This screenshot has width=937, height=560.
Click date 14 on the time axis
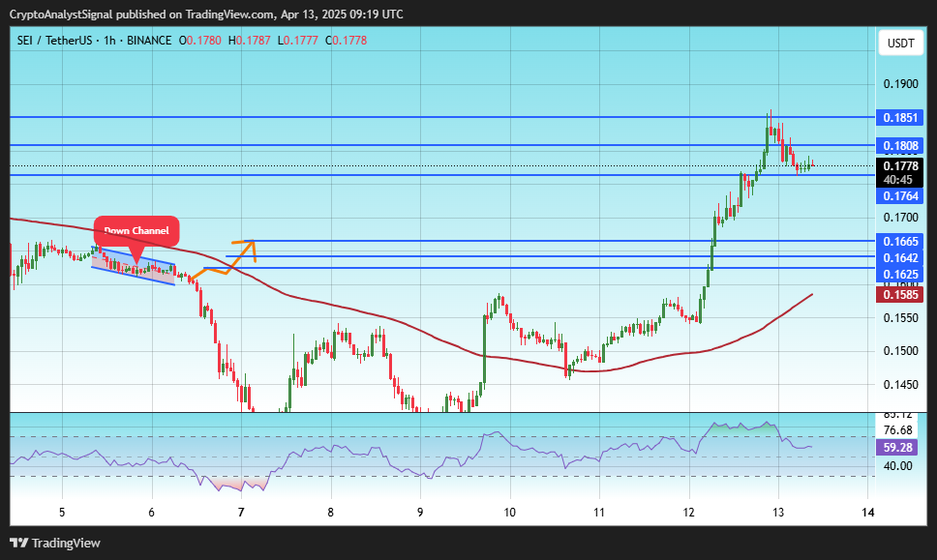click(x=867, y=513)
